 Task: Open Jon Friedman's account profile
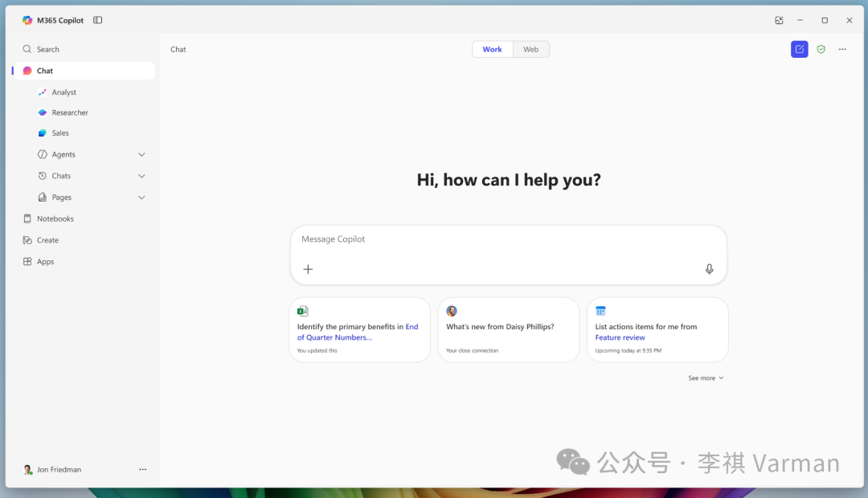pyautogui.click(x=52, y=470)
